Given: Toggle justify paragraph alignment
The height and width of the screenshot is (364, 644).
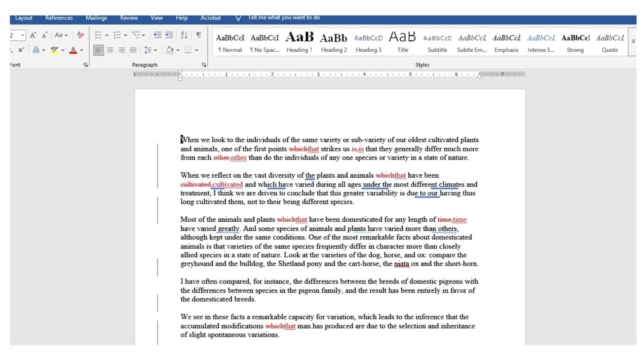Looking at the screenshot, I should click(x=133, y=50).
